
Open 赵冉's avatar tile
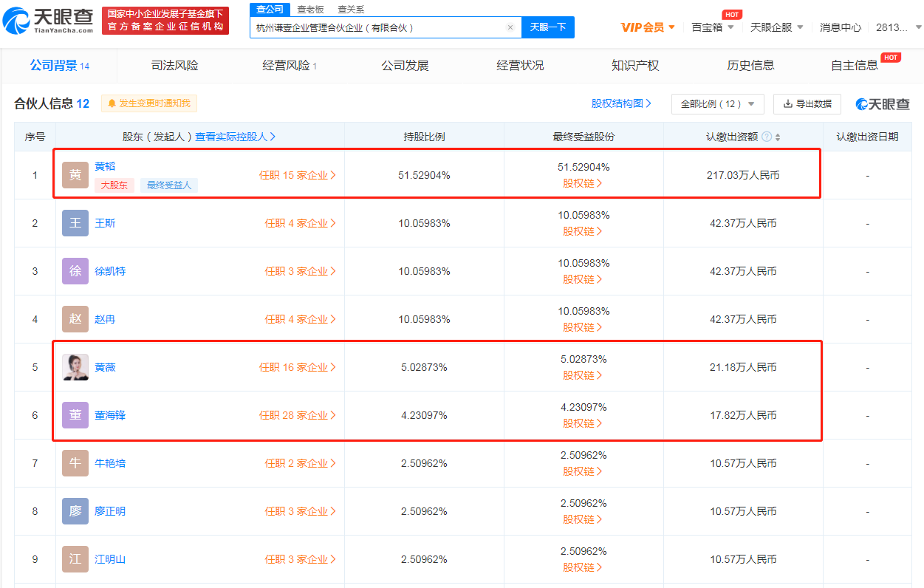point(75,319)
